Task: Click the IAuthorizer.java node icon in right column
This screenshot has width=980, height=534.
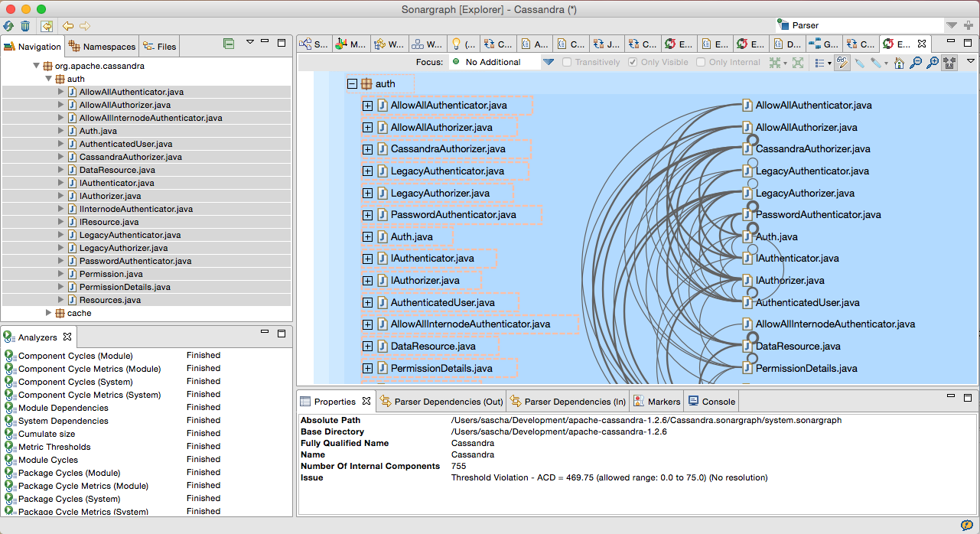Action: [x=747, y=281]
